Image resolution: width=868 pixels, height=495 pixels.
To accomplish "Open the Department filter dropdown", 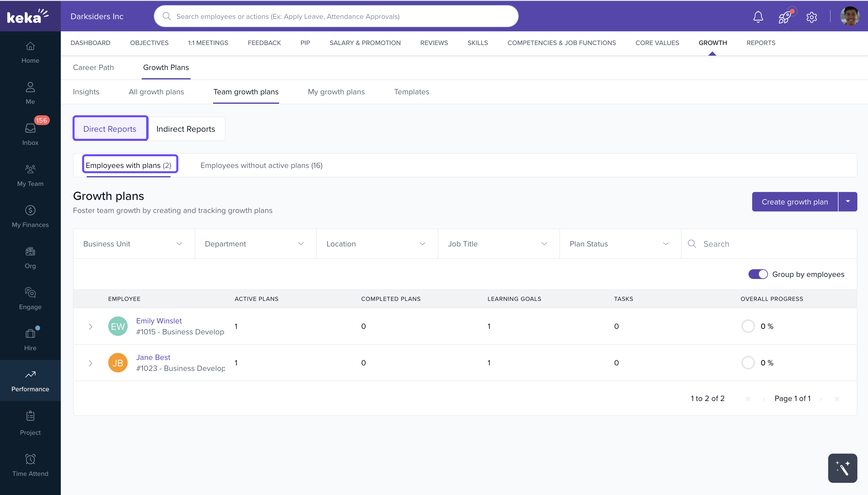I will (x=255, y=244).
